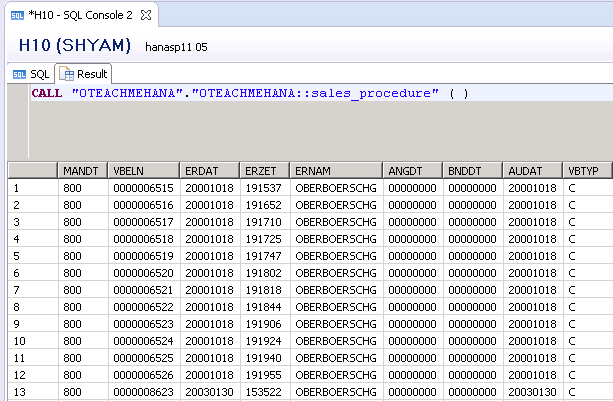The width and height of the screenshot is (613, 401).
Task: Click ERZET value 191940
Action: (x=263, y=358)
